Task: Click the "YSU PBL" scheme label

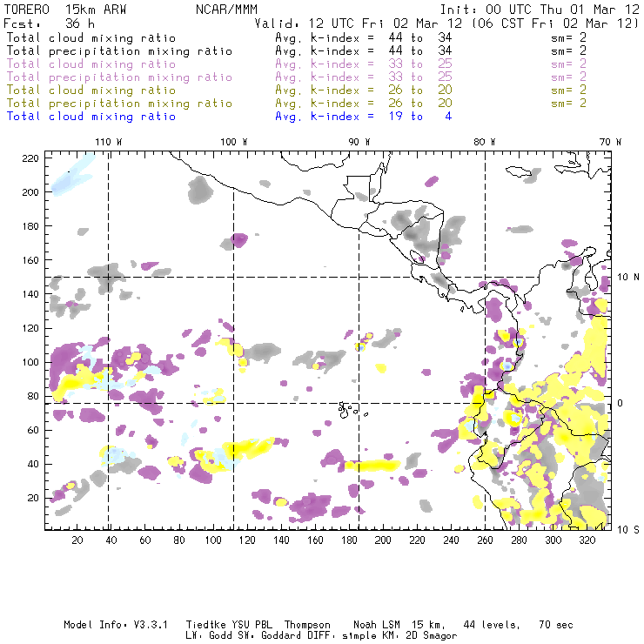Action: pos(252,625)
